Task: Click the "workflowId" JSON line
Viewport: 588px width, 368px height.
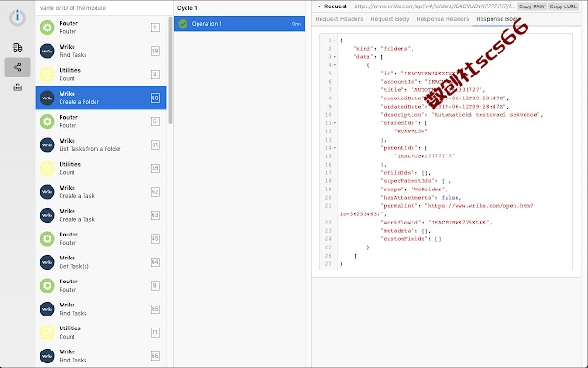Action: point(436,223)
